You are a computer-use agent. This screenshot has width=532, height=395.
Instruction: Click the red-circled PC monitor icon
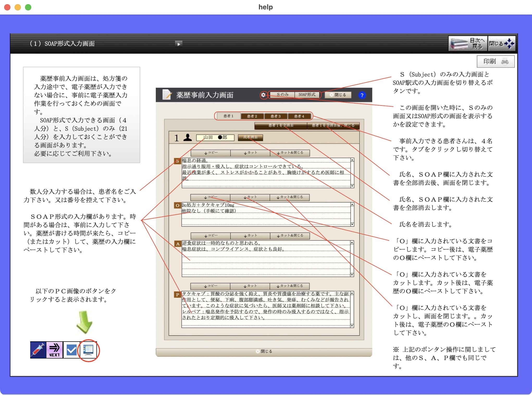click(x=88, y=350)
